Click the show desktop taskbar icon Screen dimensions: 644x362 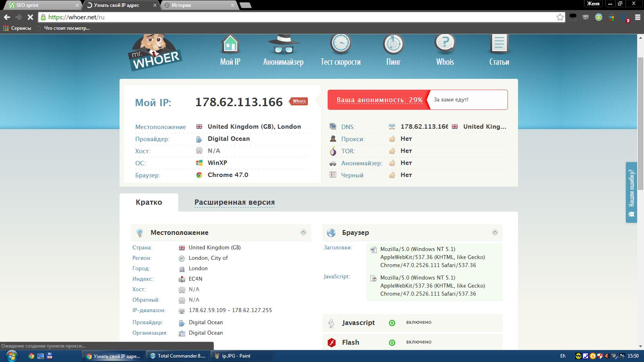pos(41,356)
